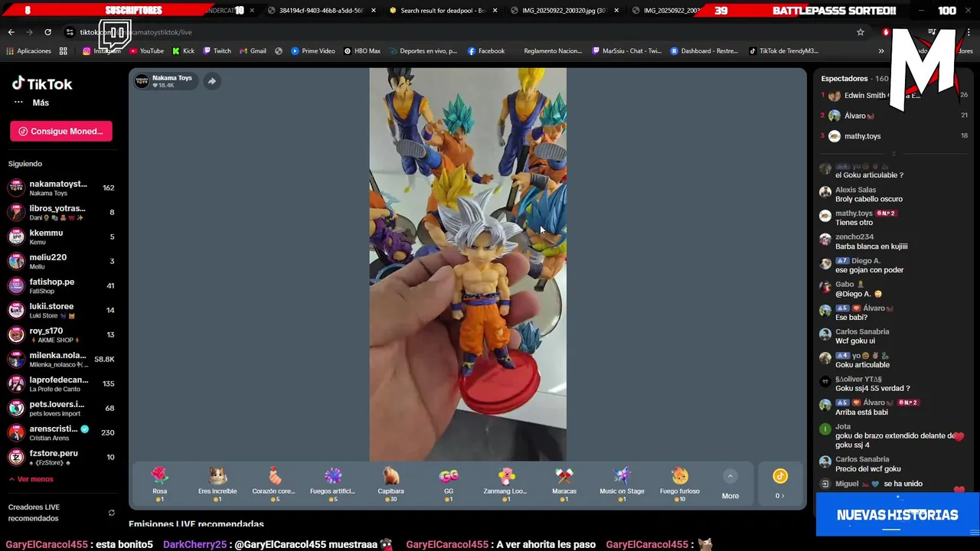
Task: Expand the More gifts panel
Action: point(730,484)
